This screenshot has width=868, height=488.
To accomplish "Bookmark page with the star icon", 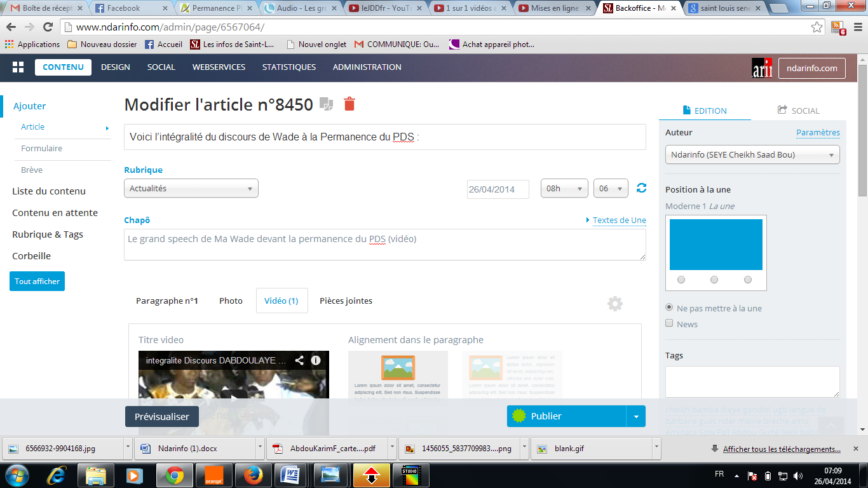I will point(817,27).
